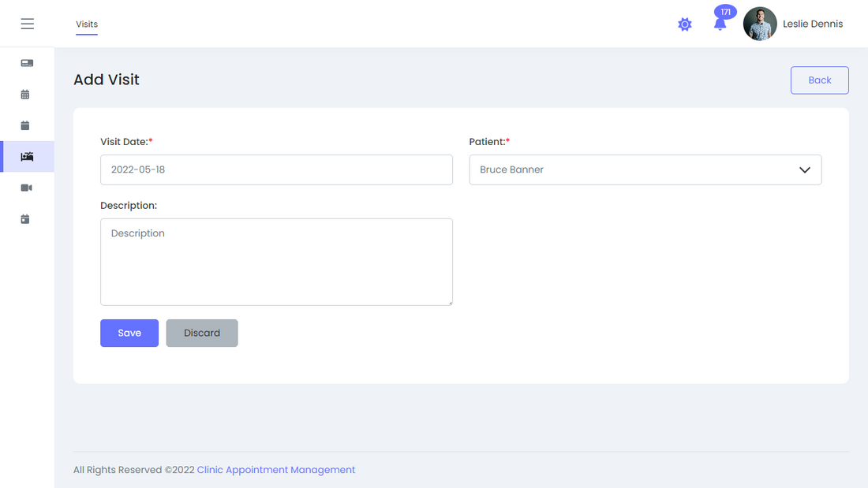Click inside the Description text area
The width and height of the screenshot is (868, 488).
pos(276,262)
